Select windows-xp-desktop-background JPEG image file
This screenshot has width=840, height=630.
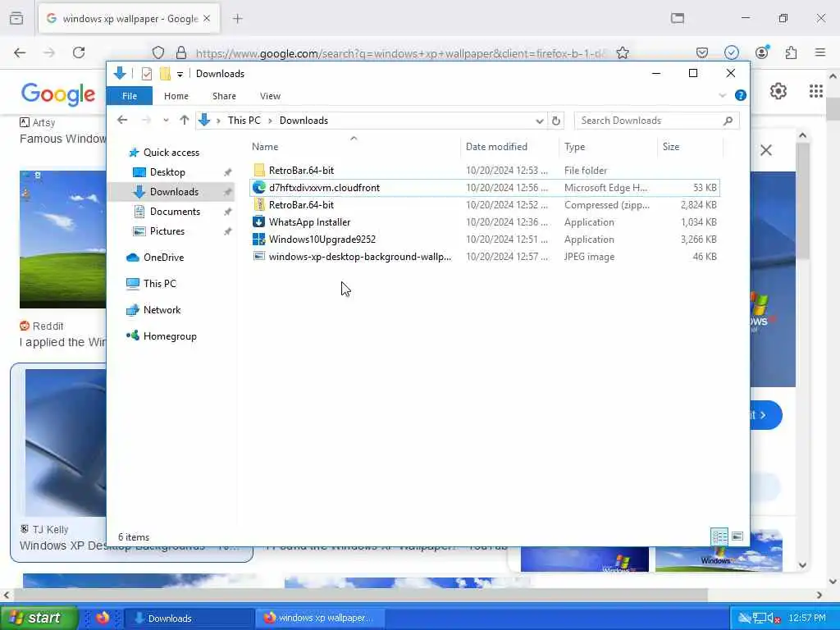485,257
